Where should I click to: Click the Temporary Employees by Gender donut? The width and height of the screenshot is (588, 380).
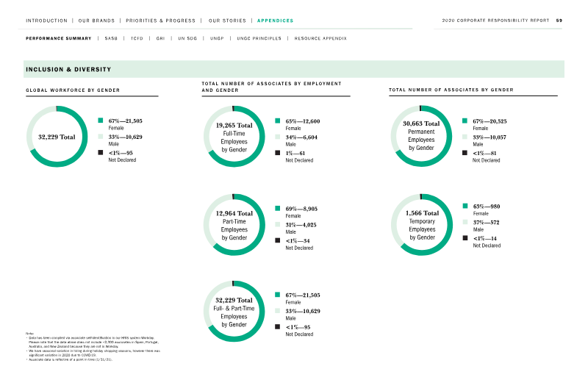click(422, 225)
